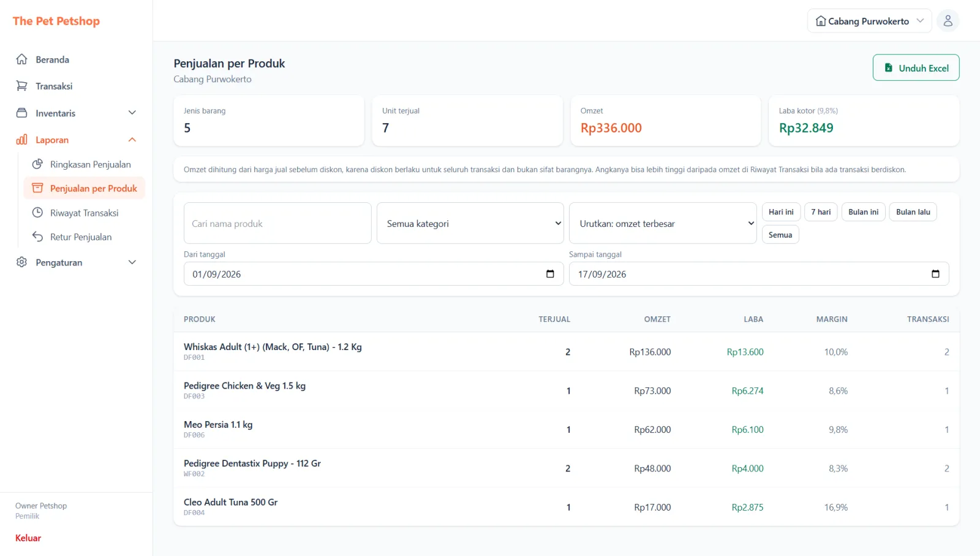The width and height of the screenshot is (980, 556).
Task: Click the branch house icon in header
Action: pos(821,21)
